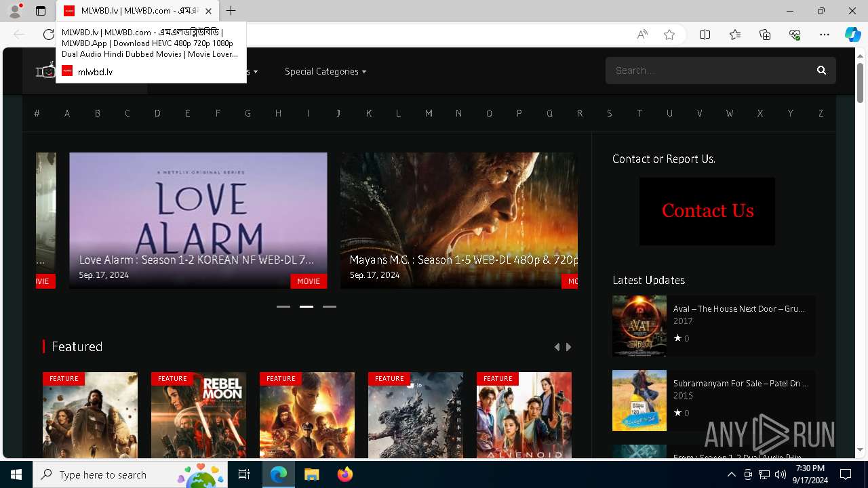Open browser essentials heart icon

pyautogui.click(x=795, y=35)
